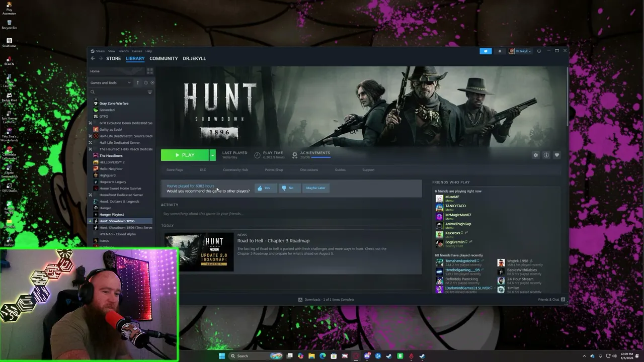
Task: Click the library Home button
Action: [117, 71]
